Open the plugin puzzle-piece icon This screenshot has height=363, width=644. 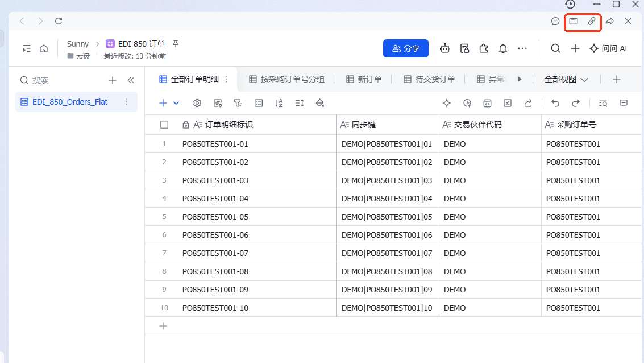tap(484, 48)
